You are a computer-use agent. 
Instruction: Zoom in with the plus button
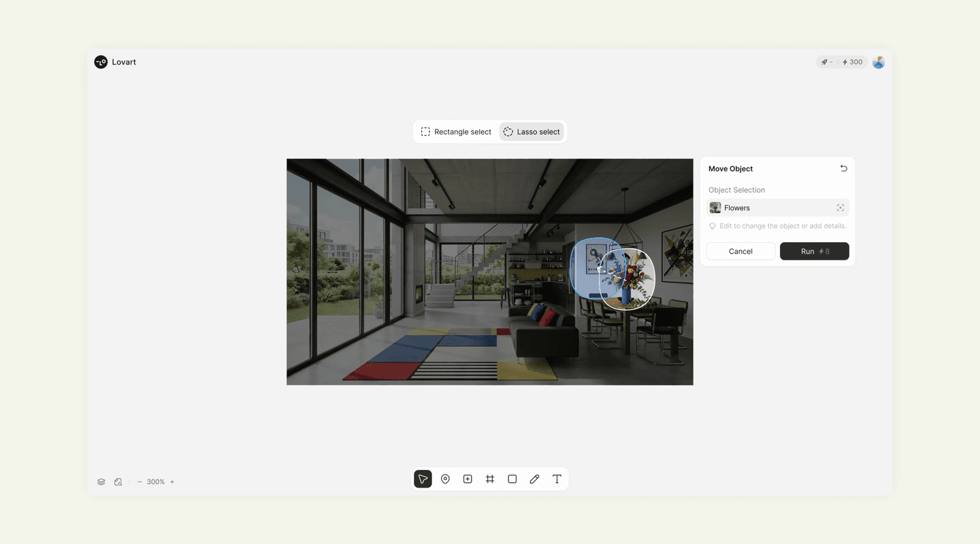pyautogui.click(x=172, y=482)
